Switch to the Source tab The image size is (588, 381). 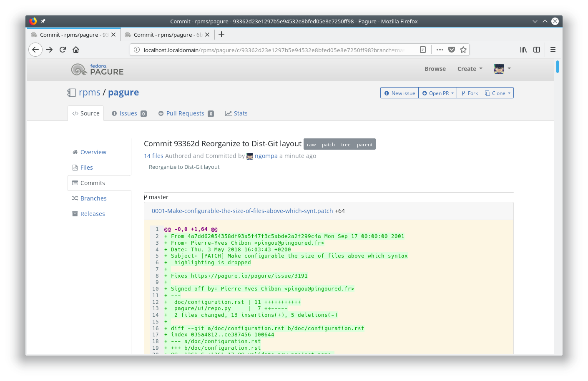tap(86, 113)
